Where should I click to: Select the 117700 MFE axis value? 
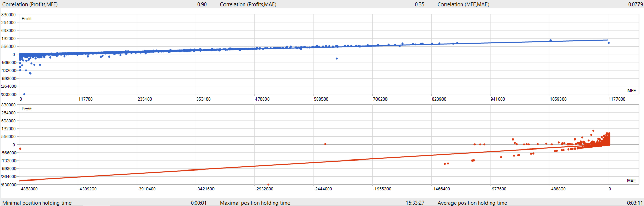86,99
